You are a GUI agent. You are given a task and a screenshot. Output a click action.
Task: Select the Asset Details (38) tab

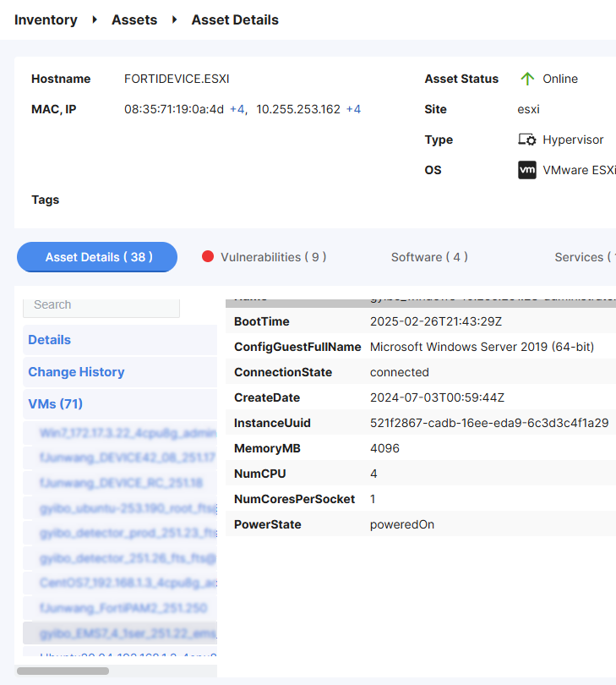click(97, 257)
